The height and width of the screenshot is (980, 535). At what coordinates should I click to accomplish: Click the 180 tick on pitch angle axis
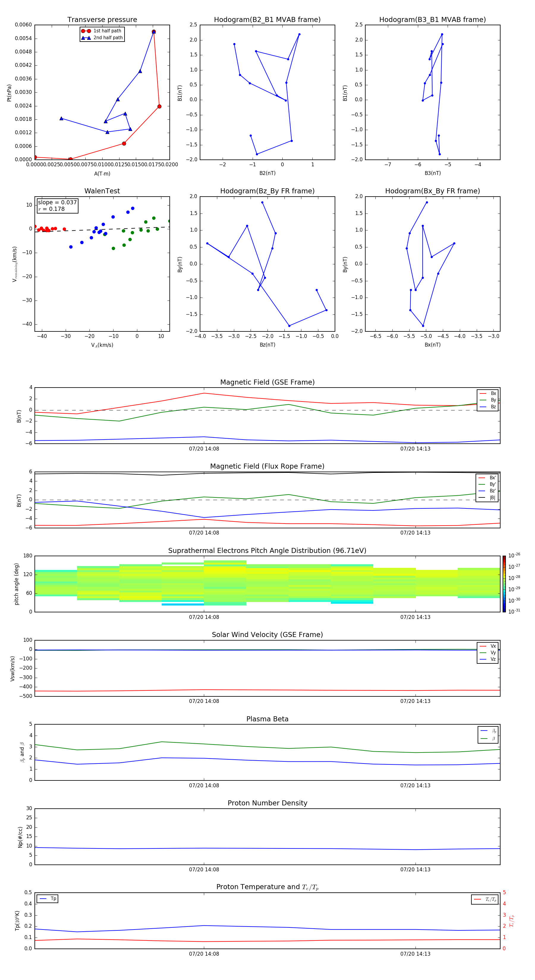[x=28, y=556]
